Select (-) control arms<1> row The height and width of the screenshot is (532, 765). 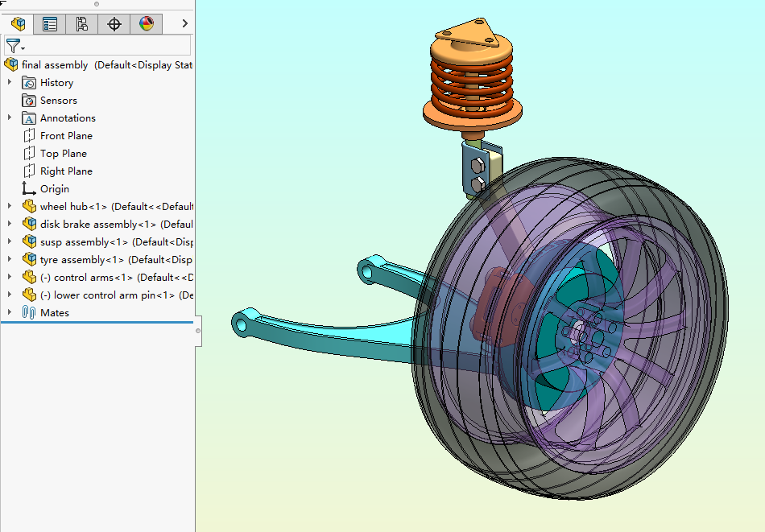pos(116,278)
